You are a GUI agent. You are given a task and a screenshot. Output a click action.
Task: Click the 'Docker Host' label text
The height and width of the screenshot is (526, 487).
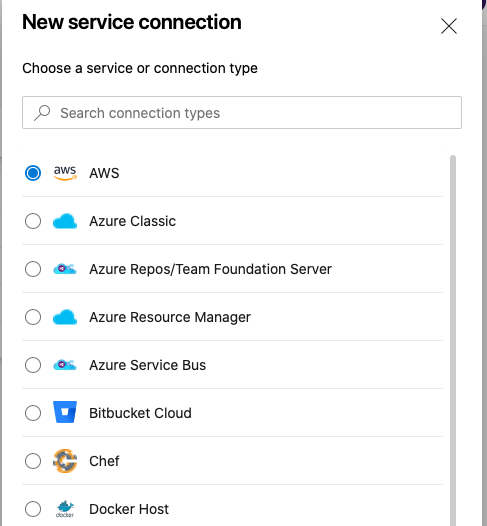pos(129,509)
